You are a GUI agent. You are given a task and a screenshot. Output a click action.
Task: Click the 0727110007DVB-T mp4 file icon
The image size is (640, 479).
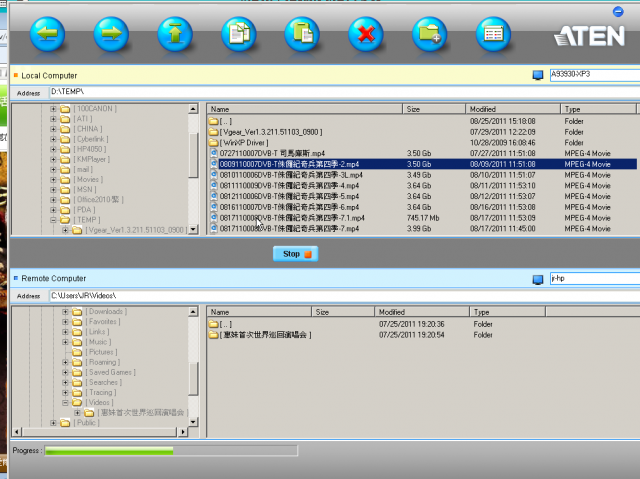point(214,153)
